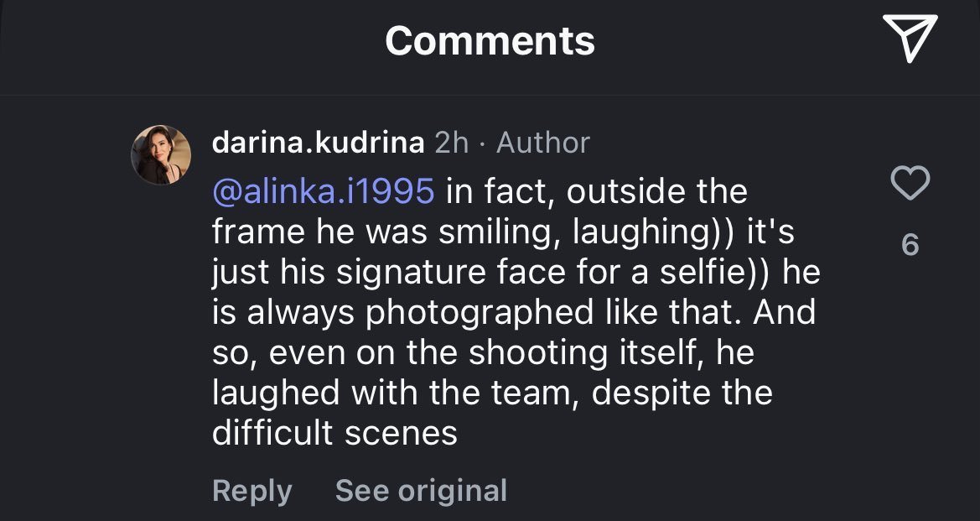980x521 pixels.
Task: Click the phrase 'difficult scenes'
Action: point(334,433)
